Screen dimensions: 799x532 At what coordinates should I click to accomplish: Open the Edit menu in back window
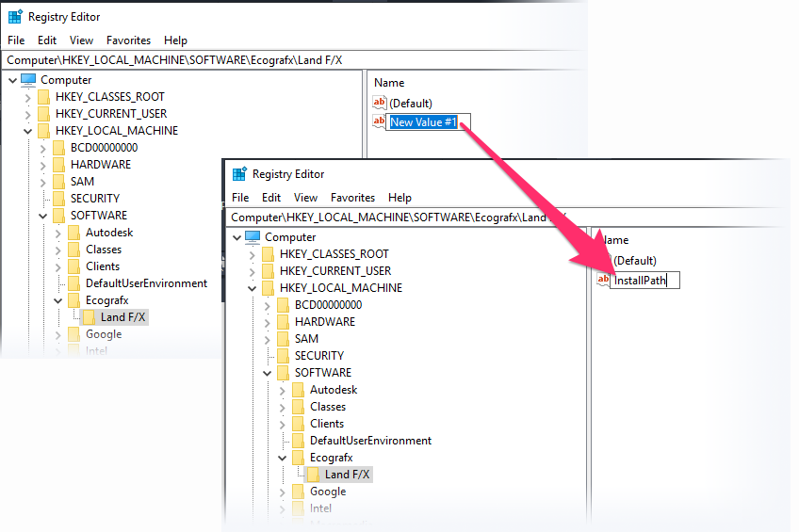coord(47,40)
